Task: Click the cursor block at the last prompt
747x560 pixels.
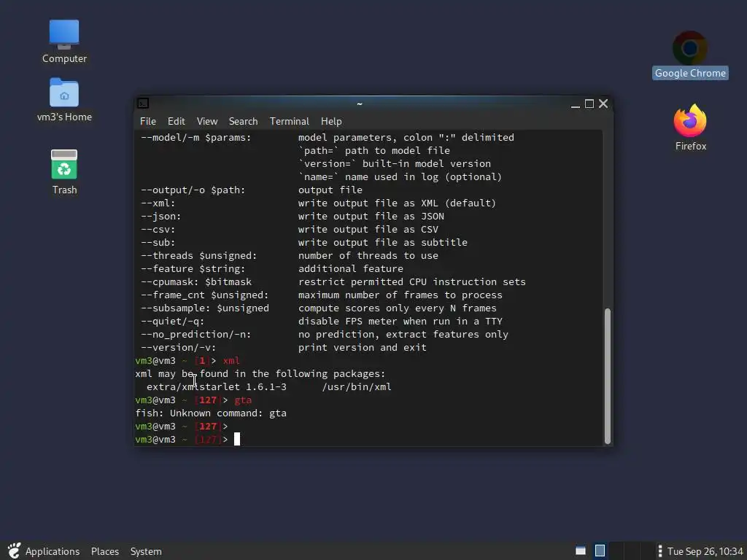Action: pyautogui.click(x=237, y=439)
